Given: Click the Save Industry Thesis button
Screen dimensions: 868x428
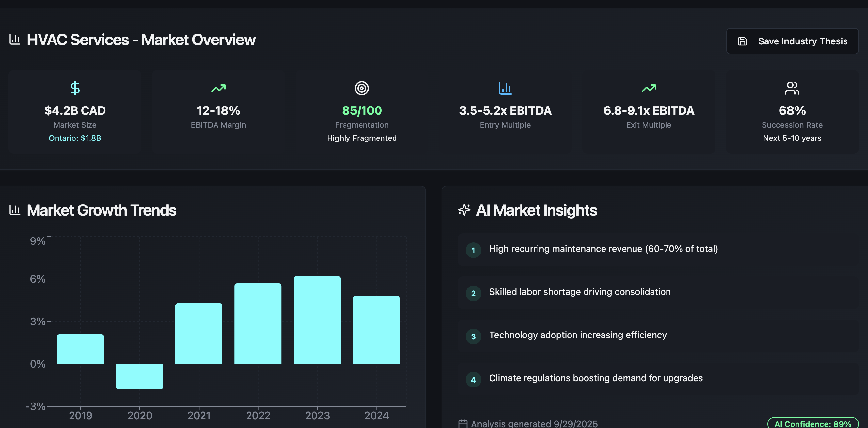Looking at the screenshot, I should [792, 41].
